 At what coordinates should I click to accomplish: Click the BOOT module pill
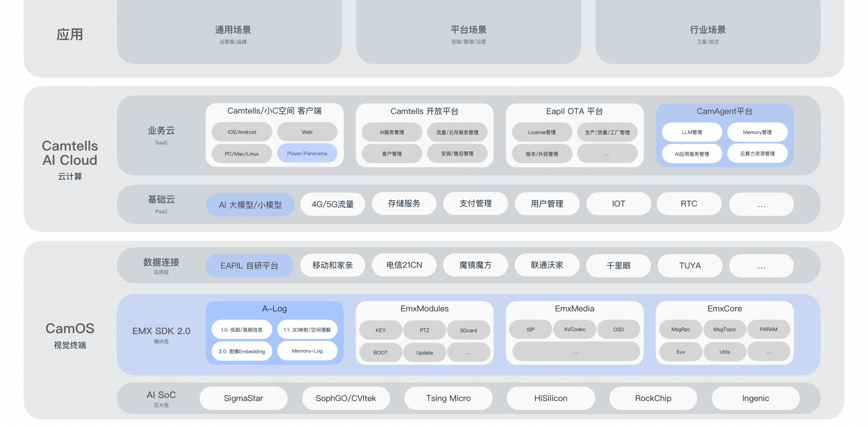(381, 352)
